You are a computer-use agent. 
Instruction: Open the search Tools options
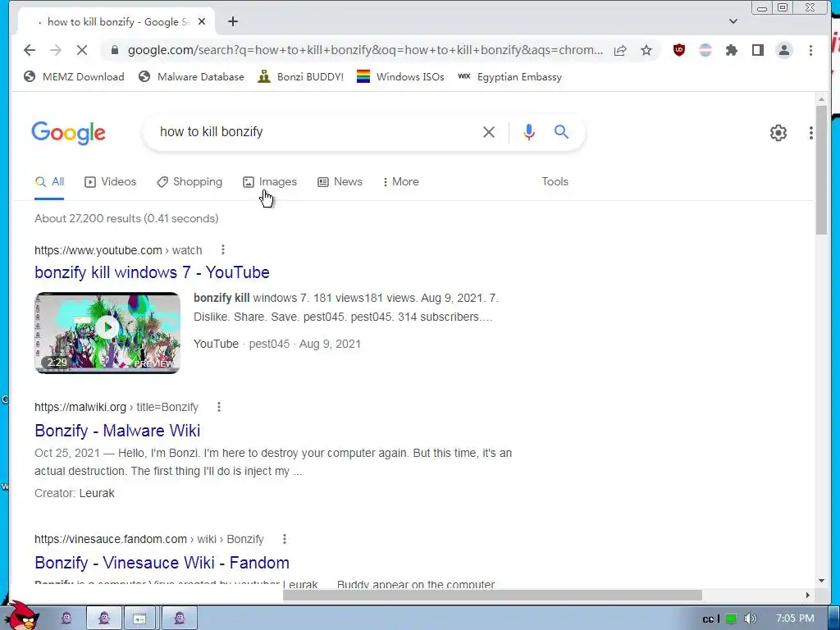tap(555, 182)
